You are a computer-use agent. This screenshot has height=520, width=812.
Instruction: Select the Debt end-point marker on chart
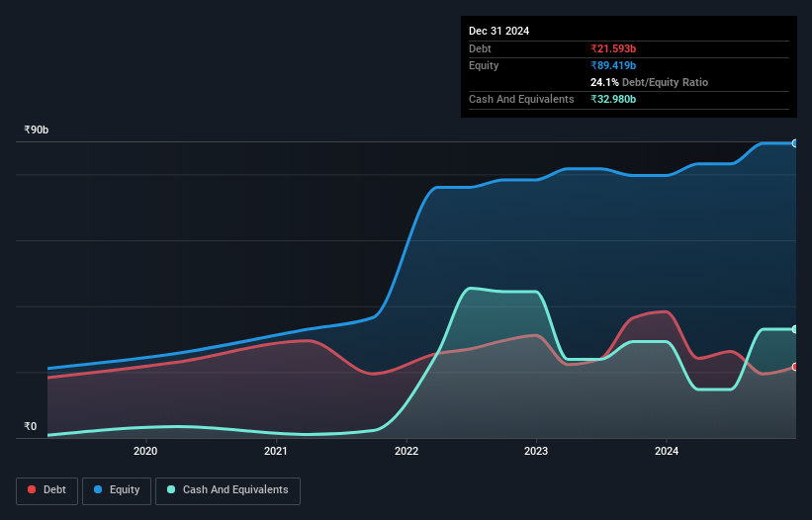point(795,367)
